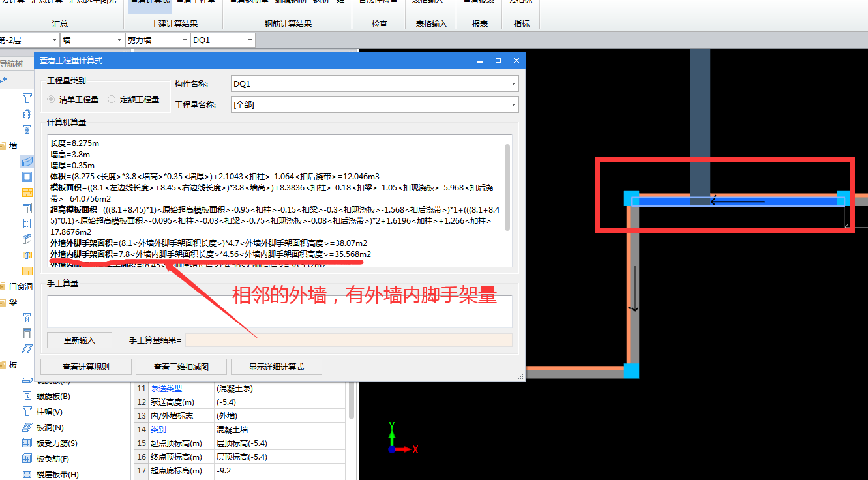Click the 起点顶标高(m) property row

coord(240,443)
